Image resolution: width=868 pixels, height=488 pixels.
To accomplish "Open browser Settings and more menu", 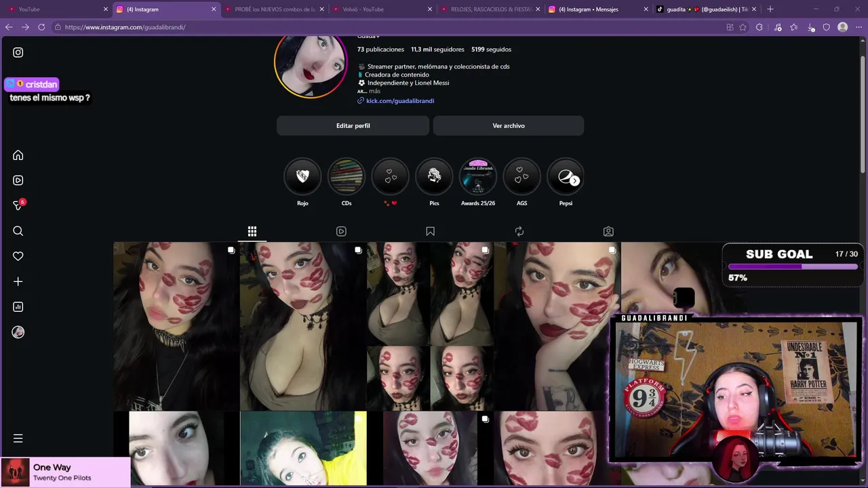I will [859, 27].
